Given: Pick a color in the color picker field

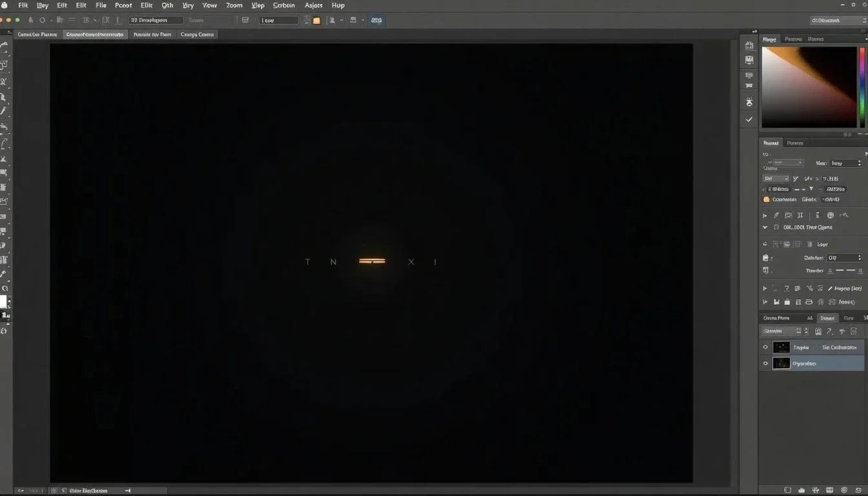Looking at the screenshot, I should pyautogui.click(x=809, y=87).
